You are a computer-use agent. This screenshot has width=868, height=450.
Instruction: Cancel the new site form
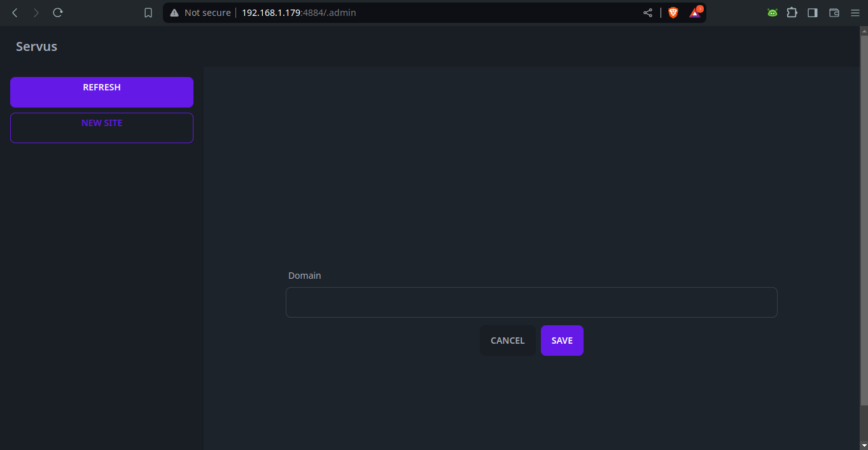(507, 341)
